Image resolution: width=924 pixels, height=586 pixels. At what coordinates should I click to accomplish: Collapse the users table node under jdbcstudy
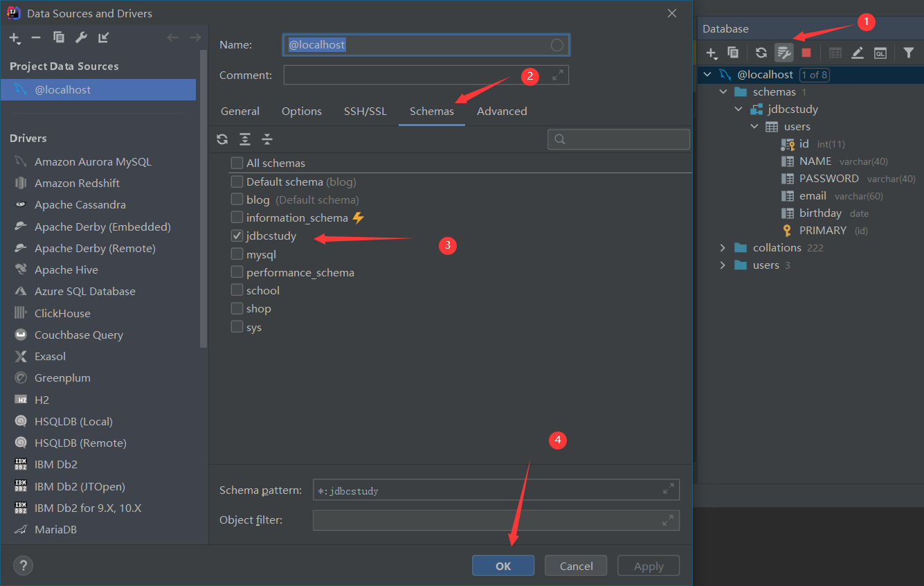tap(754, 127)
